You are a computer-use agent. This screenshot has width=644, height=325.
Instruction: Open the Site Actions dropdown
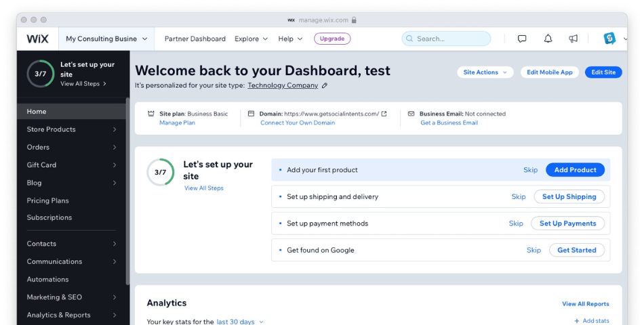(485, 72)
